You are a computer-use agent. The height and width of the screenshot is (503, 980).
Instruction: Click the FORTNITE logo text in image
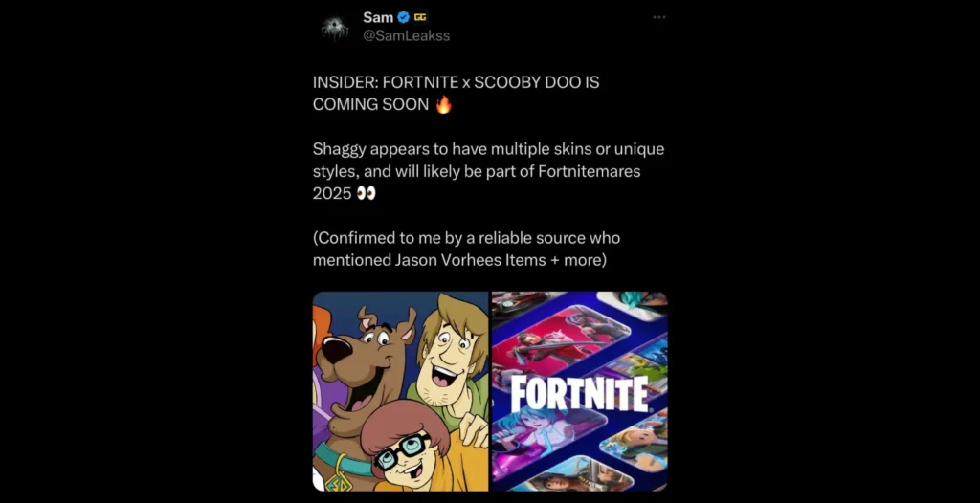[579, 395]
